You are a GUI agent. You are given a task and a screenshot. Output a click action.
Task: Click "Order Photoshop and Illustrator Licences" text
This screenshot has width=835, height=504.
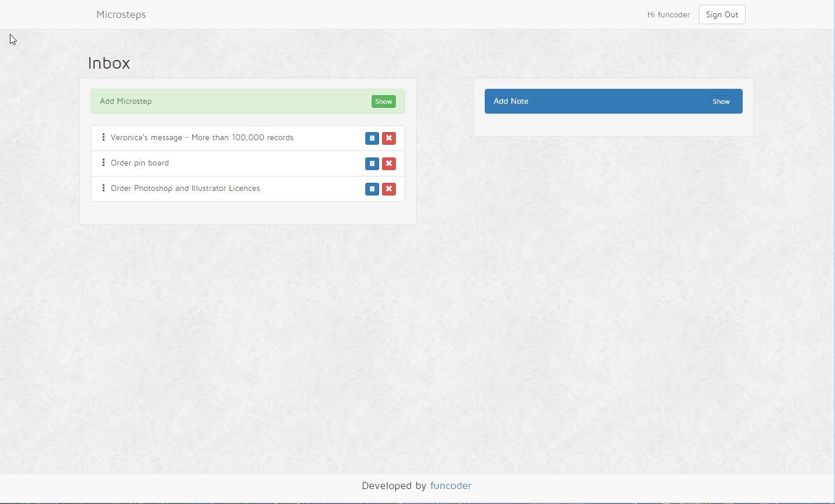tap(185, 189)
